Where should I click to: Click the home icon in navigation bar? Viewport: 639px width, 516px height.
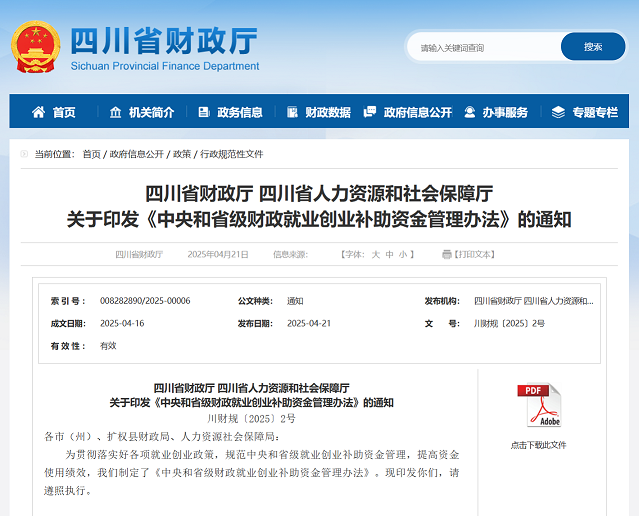[39, 112]
